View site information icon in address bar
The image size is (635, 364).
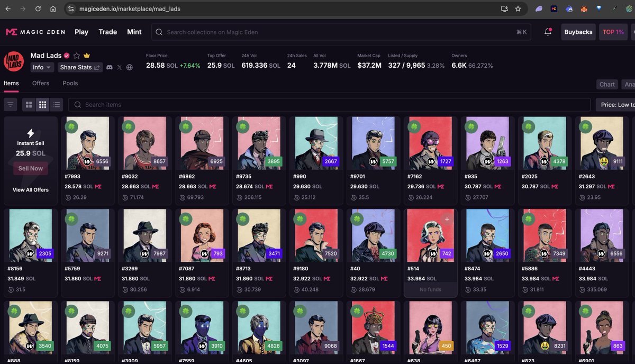pyautogui.click(x=71, y=9)
